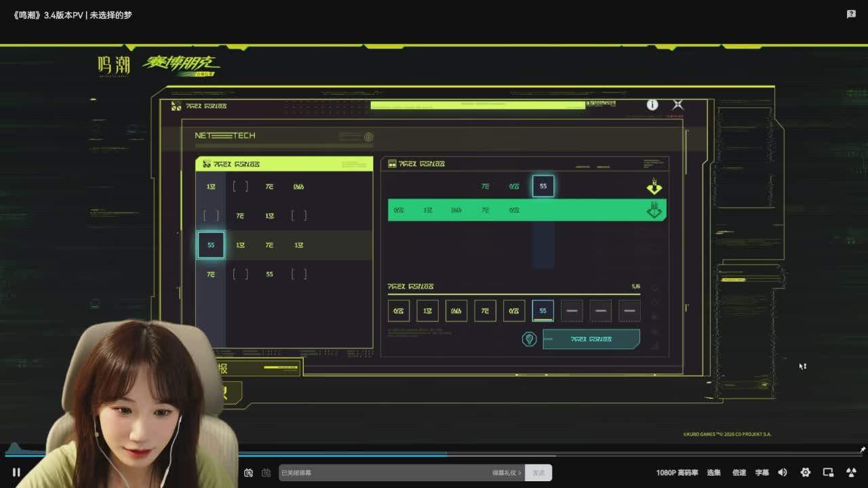Click the rightmost player control bar icon
The image size is (868, 488).
(852, 472)
